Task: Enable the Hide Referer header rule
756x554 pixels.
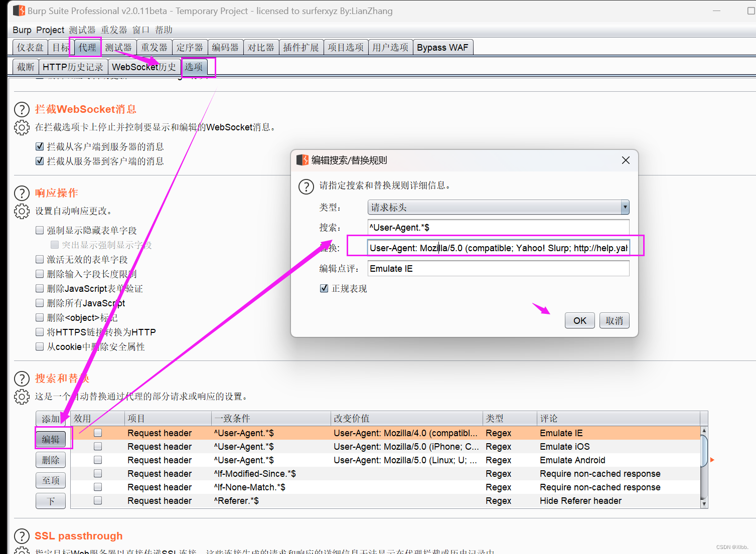Action: tap(98, 500)
